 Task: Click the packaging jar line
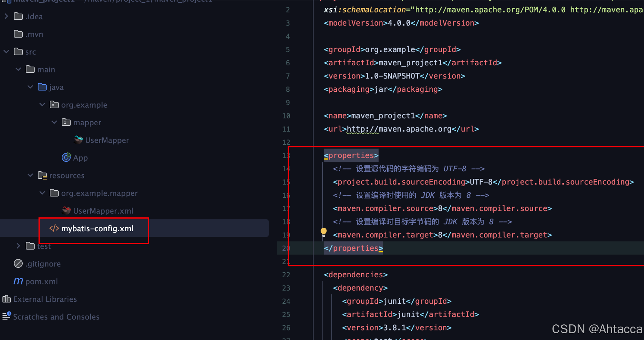383,89
